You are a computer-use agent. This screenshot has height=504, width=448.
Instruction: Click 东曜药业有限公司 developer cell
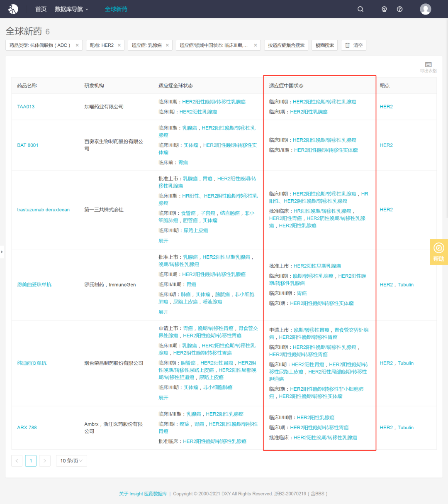click(104, 107)
